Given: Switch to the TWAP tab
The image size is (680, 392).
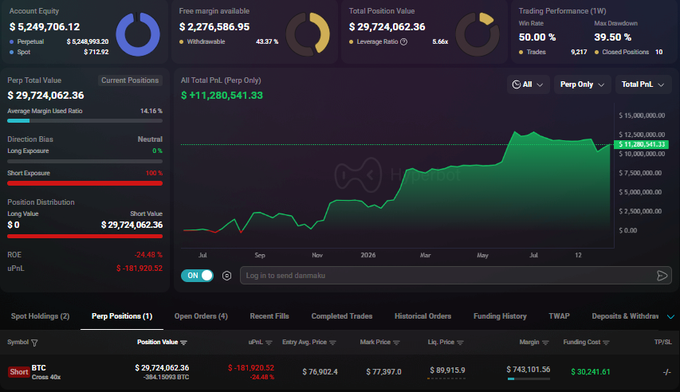Looking at the screenshot, I should (559, 316).
